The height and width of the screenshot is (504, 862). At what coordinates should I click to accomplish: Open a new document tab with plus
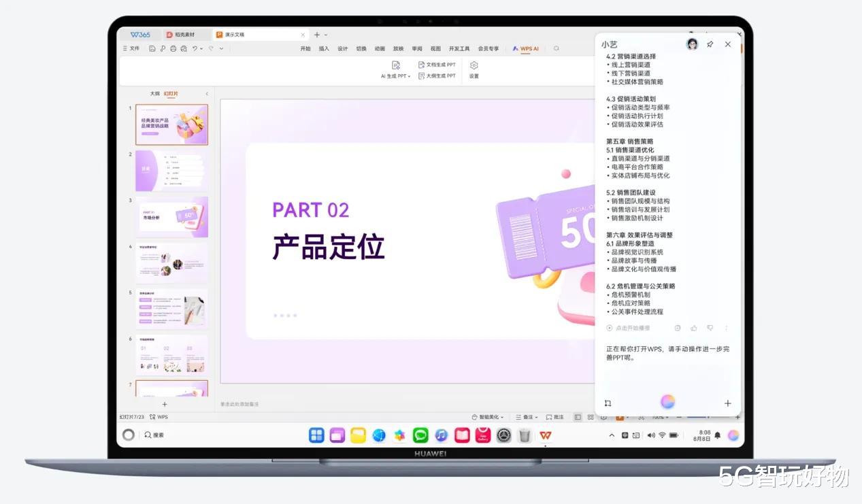(x=316, y=35)
